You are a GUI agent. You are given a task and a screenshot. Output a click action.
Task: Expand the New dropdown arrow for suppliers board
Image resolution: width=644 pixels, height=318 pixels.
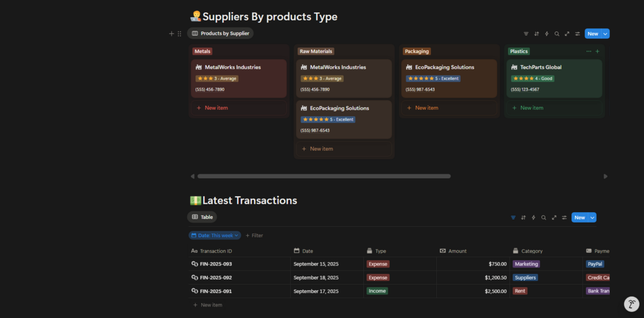[x=606, y=34]
